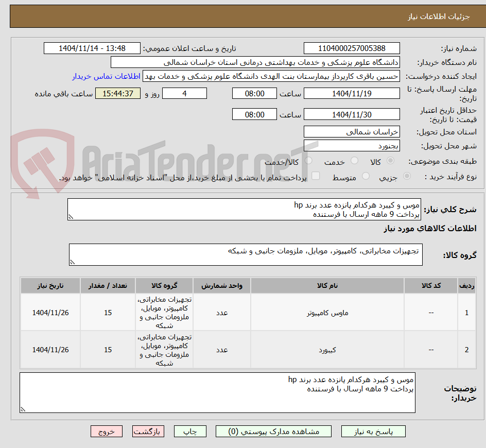Select the جزیی purchase type radio
The height and width of the screenshot is (448, 486).
[407, 176]
